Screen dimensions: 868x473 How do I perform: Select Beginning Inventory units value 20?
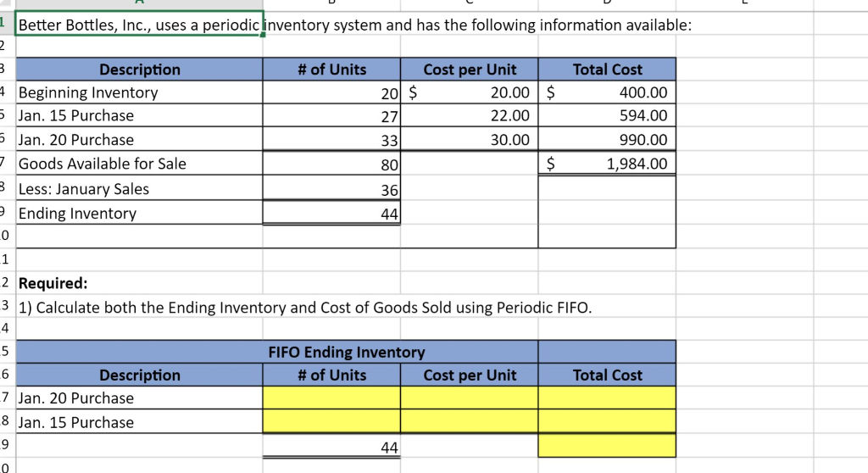tap(331, 92)
